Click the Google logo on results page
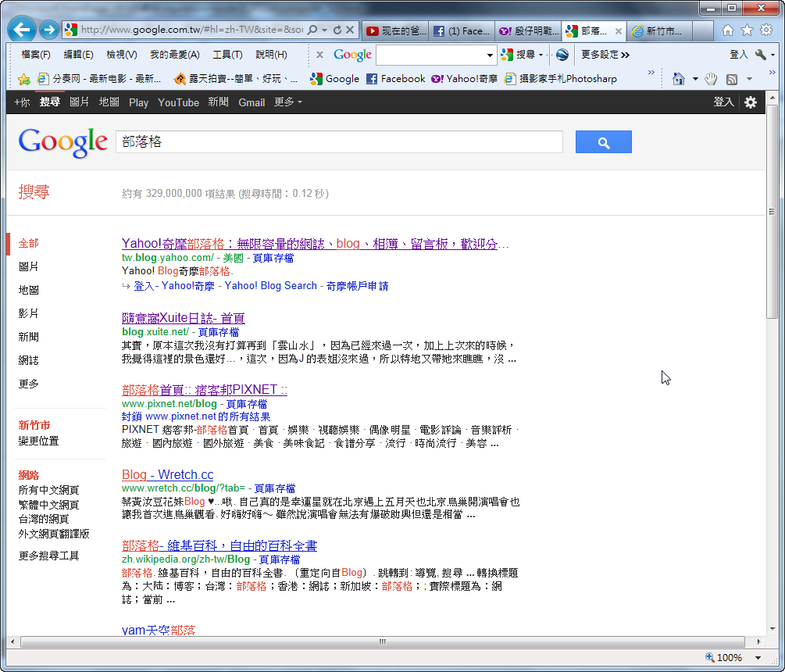This screenshot has width=785, height=672. pos(62,142)
